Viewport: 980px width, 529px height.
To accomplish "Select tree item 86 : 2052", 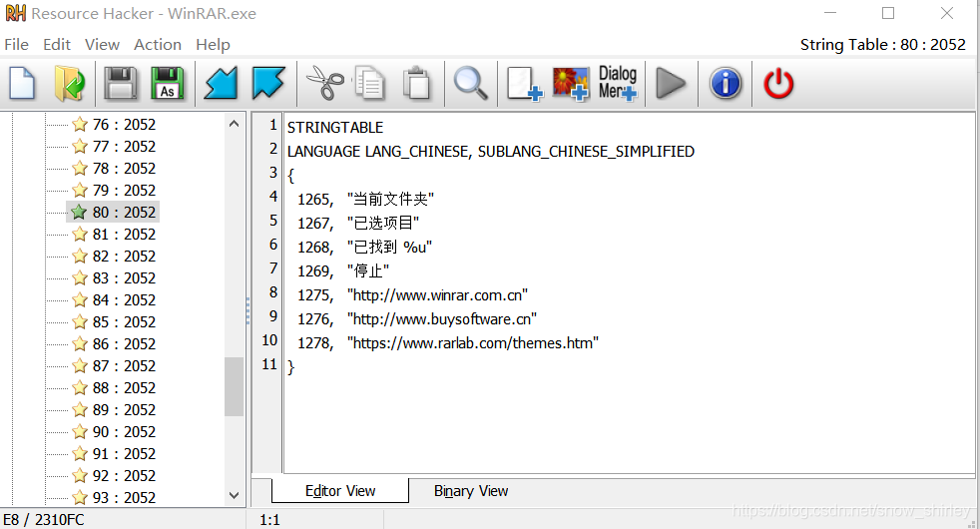I will coord(124,344).
